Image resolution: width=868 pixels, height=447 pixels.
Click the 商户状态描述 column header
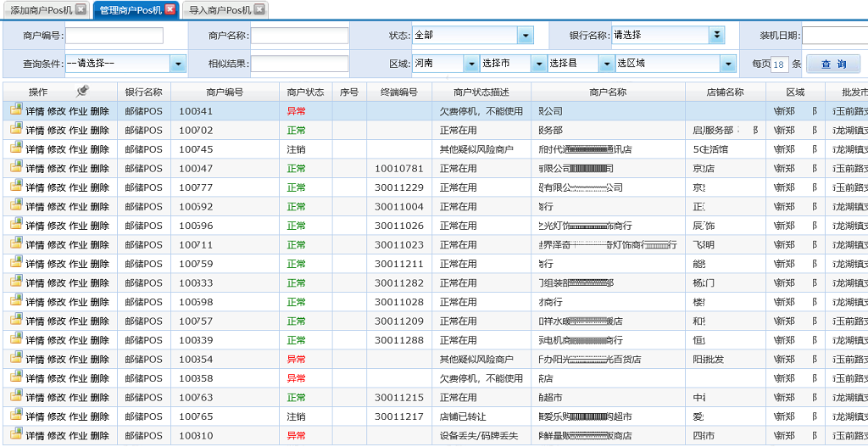coord(481,92)
